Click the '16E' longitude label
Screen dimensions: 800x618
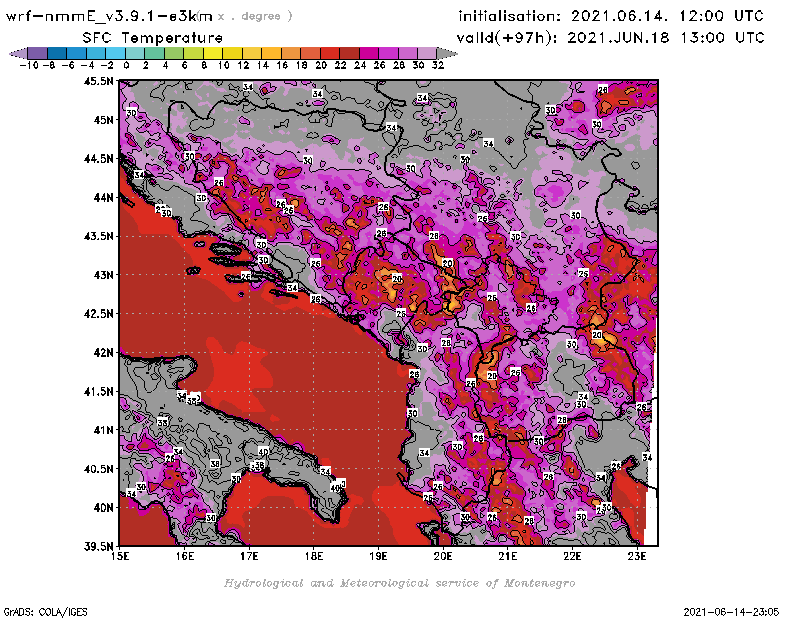(185, 556)
